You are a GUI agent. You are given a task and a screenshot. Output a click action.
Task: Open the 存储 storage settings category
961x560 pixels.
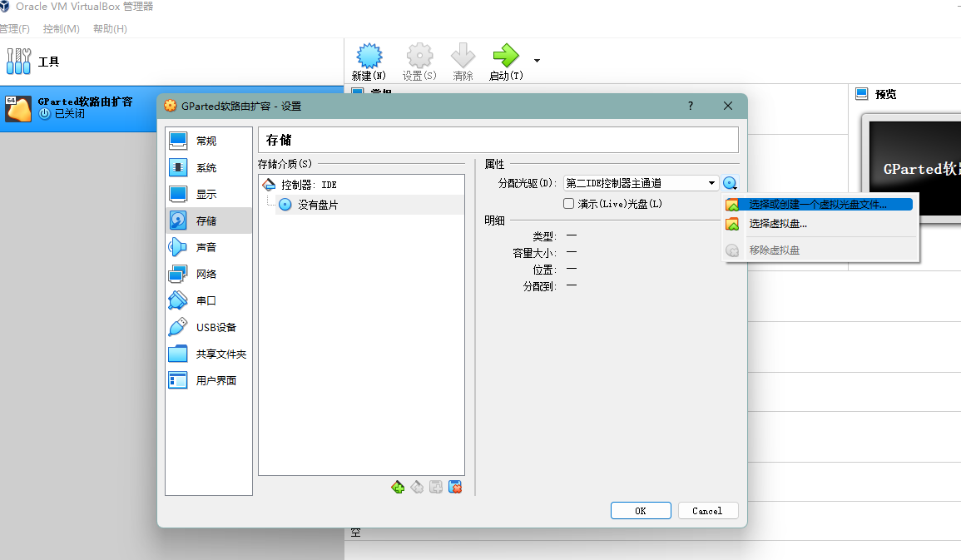point(208,221)
